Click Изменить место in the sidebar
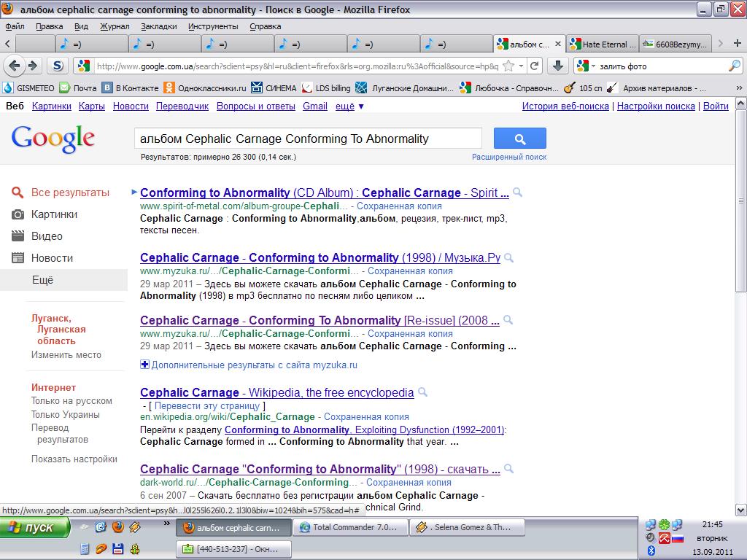The height and width of the screenshot is (560, 747). tap(66, 355)
